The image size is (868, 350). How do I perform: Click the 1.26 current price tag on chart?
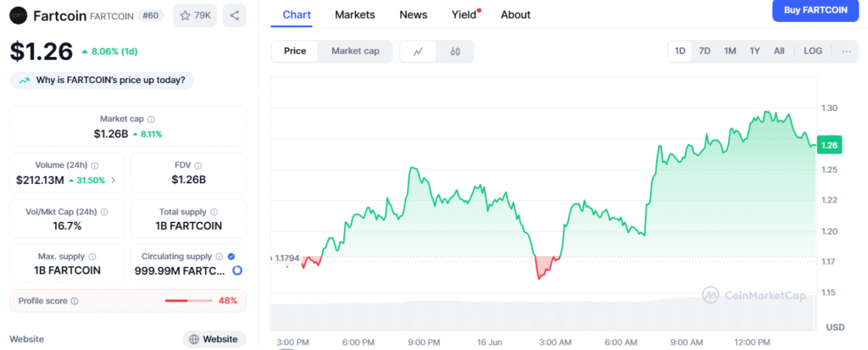click(829, 145)
